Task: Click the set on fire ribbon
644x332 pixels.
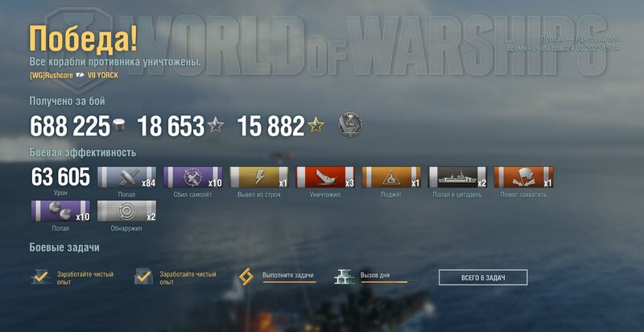Action: point(391,177)
